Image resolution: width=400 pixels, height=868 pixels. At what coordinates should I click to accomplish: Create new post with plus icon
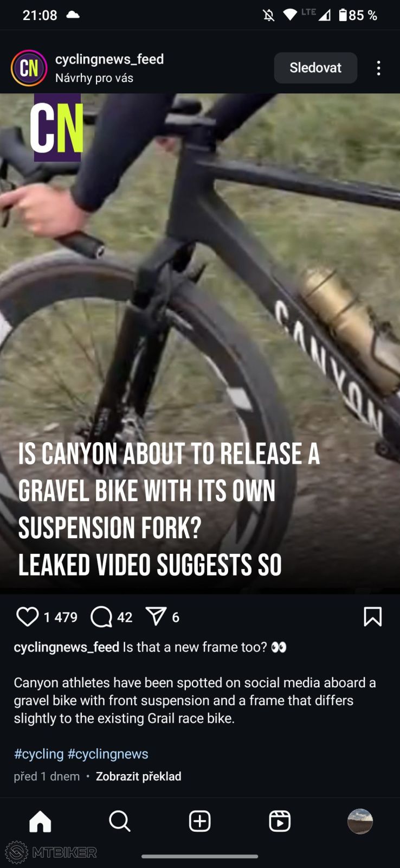pos(199,821)
